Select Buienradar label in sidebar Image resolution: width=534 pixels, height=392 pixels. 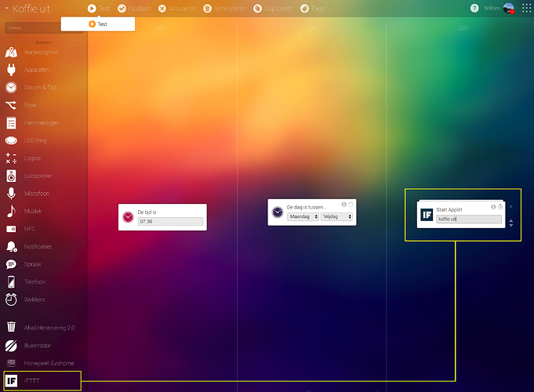(38, 345)
